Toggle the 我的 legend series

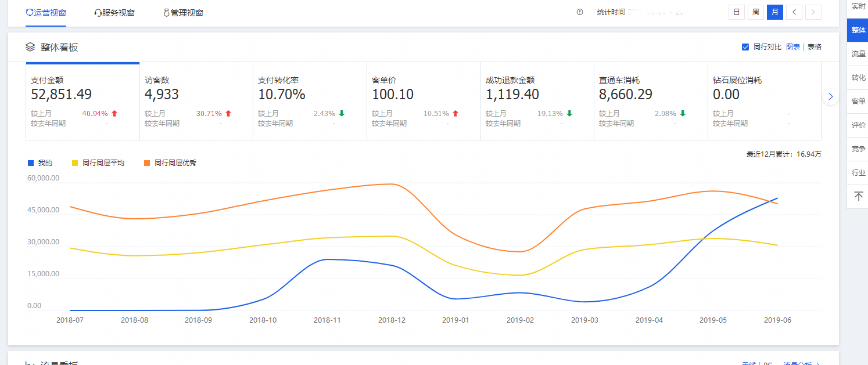click(x=40, y=163)
